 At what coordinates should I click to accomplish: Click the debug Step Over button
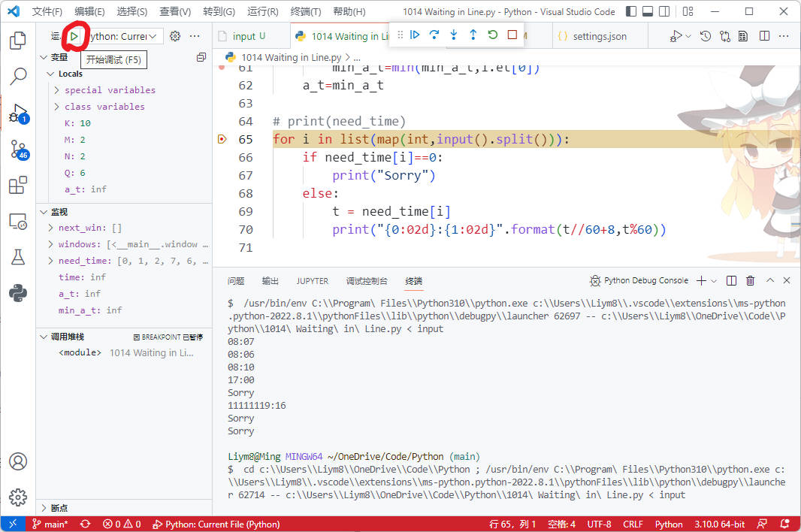tap(434, 35)
